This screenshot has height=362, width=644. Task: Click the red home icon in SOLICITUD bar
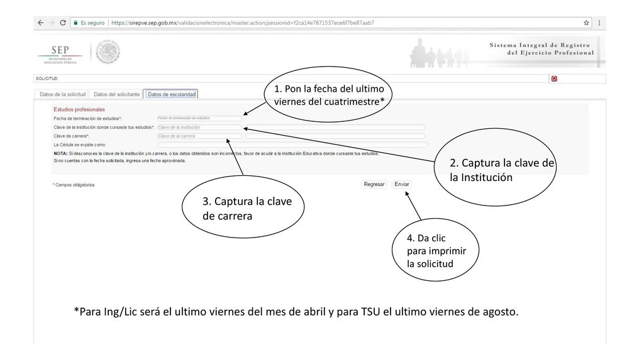pos(554,79)
